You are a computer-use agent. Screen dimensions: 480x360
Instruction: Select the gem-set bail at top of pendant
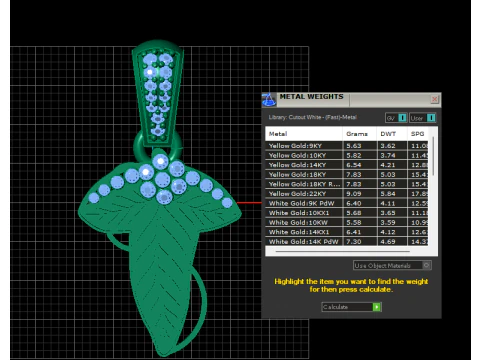[158, 93]
